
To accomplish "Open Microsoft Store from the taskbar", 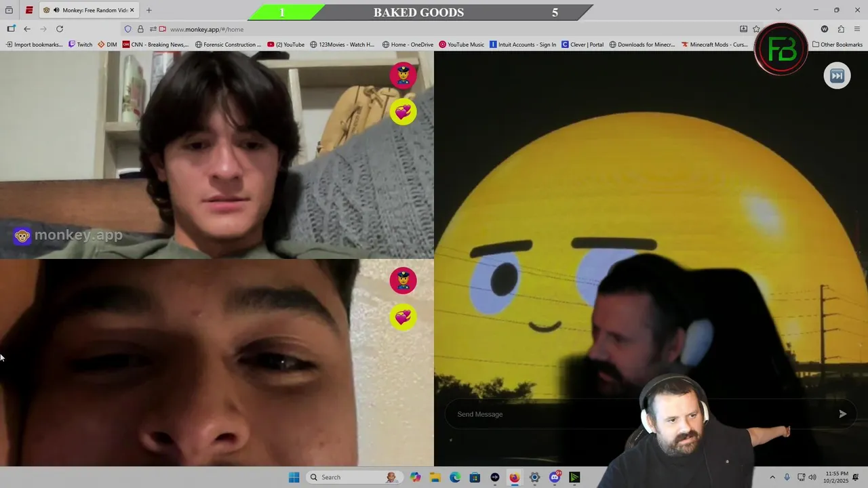I will coord(475,477).
